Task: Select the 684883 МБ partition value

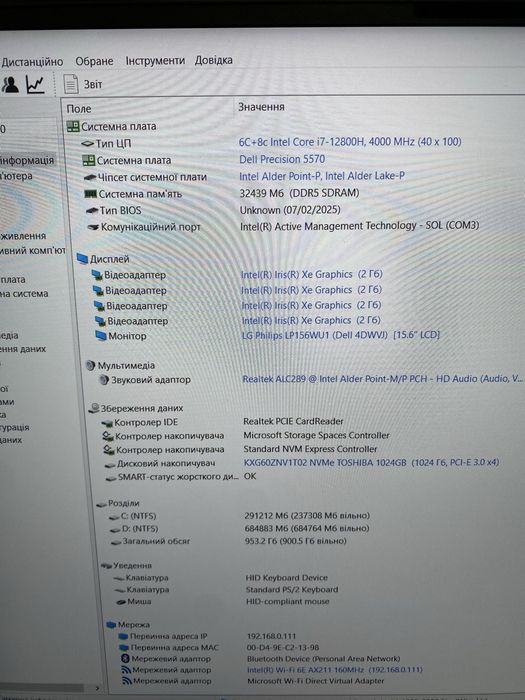Action: click(307, 528)
